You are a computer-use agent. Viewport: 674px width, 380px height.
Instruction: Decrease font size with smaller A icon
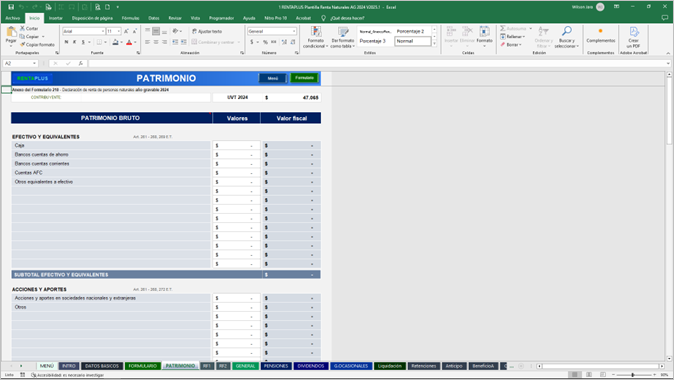point(135,31)
